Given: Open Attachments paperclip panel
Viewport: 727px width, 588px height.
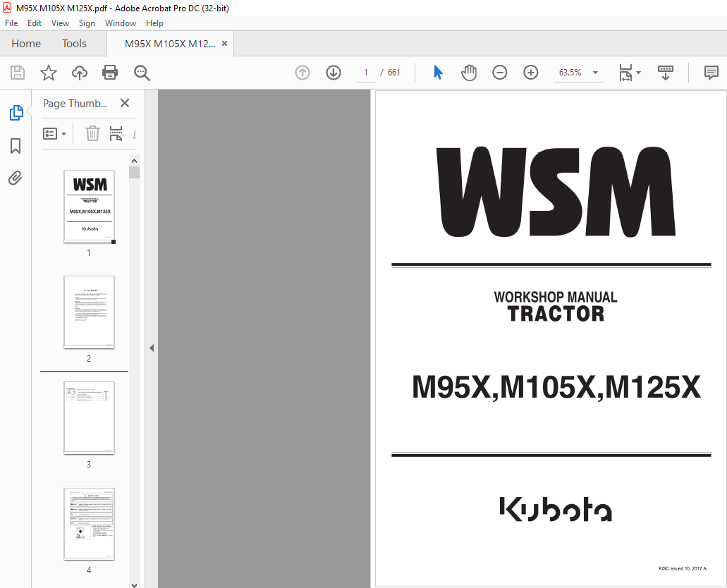Looking at the screenshot, I should [16, 178].
